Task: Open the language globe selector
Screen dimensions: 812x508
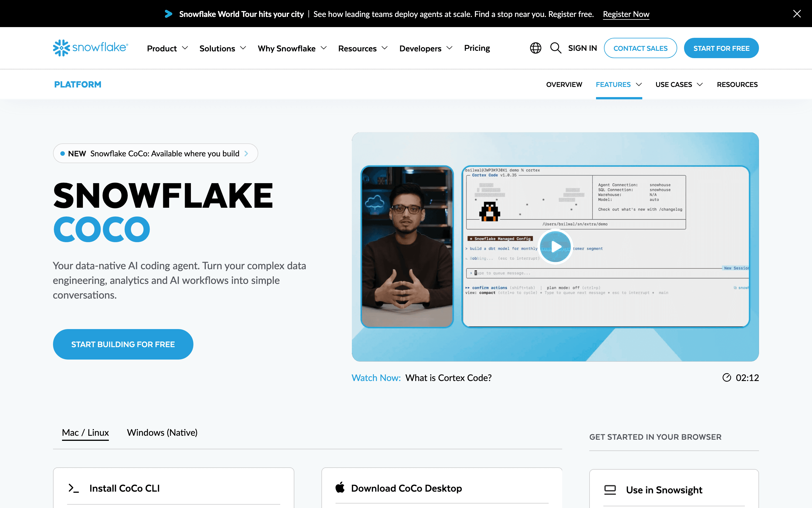Action: [x=535, y=48]
